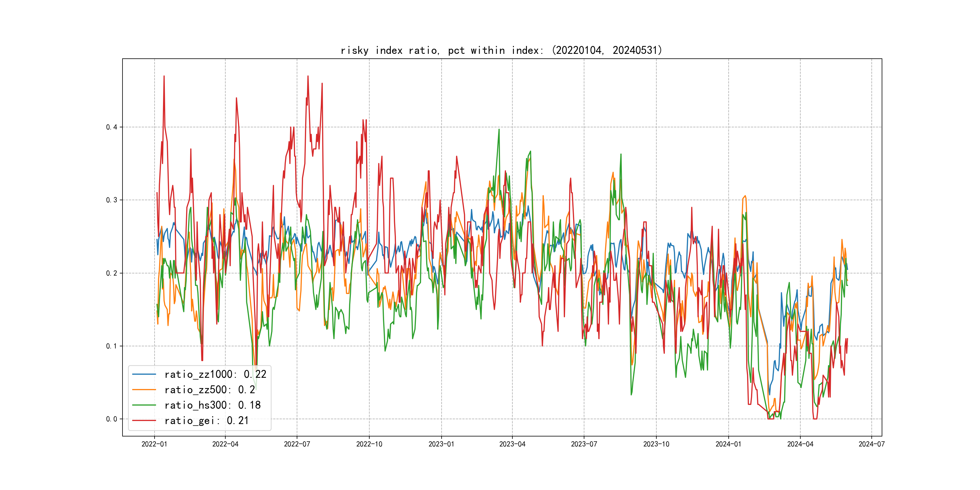Viewport: 980px width, 490px height.
Task: Click the 0.0 y-axis tick label
Action: tap(112, 419)
